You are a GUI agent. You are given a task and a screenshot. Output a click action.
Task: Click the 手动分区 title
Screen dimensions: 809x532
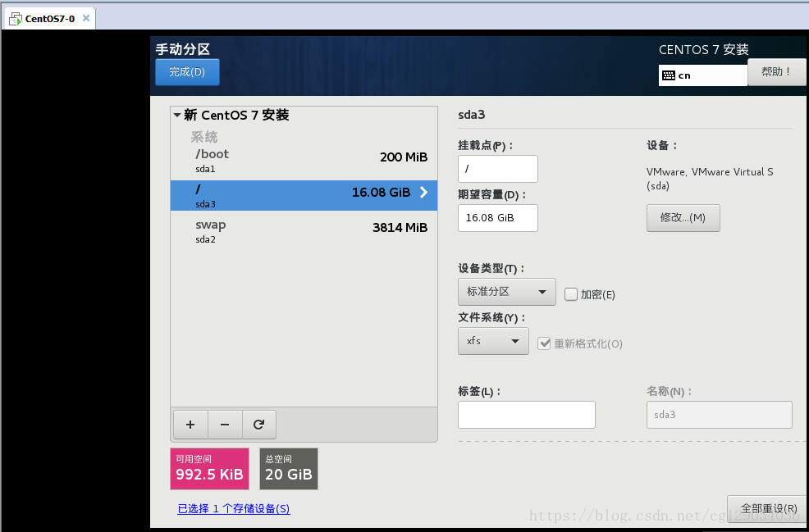pyautogui.click(x=183, y=49)
